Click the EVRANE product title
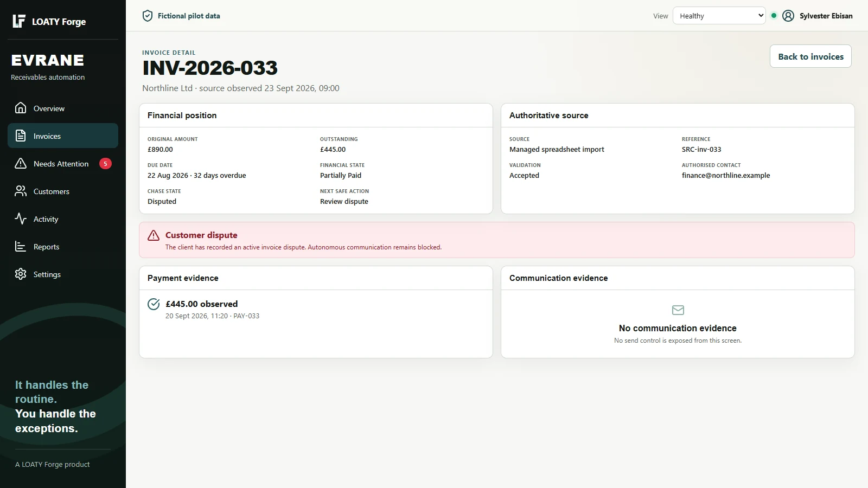Viewport: 868px width, 488px height. click(x=48, y=60)
